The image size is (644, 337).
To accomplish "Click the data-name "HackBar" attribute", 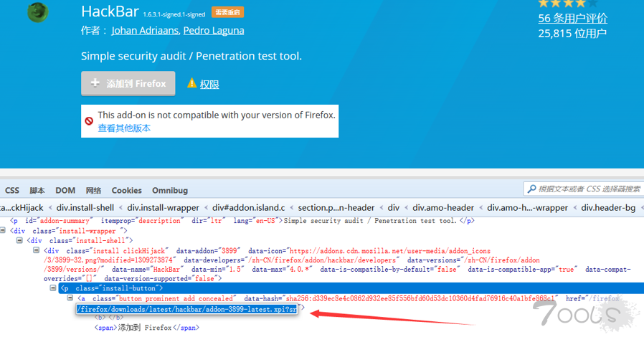I will 146,270.
